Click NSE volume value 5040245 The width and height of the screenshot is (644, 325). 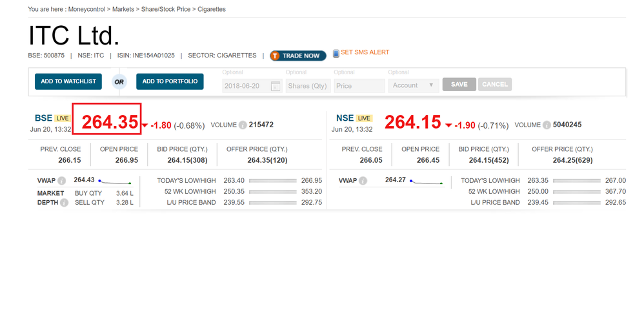[567, 125]
